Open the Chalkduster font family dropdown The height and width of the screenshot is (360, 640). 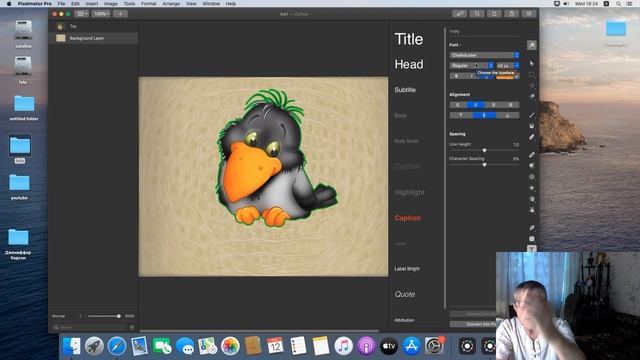[x=484, y=55]
